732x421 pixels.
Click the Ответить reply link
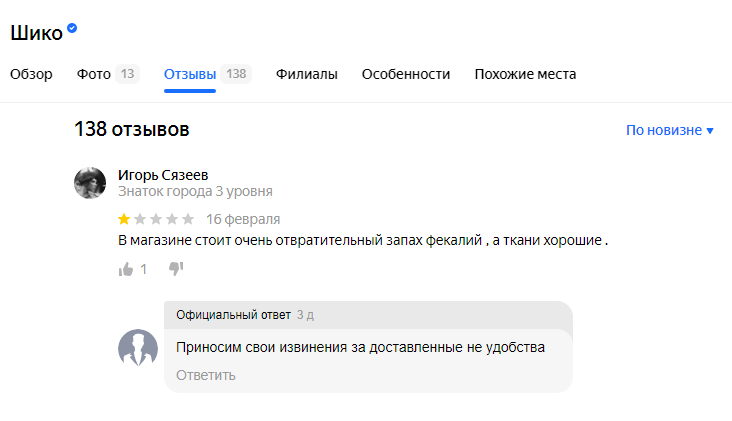pos(206,375)
